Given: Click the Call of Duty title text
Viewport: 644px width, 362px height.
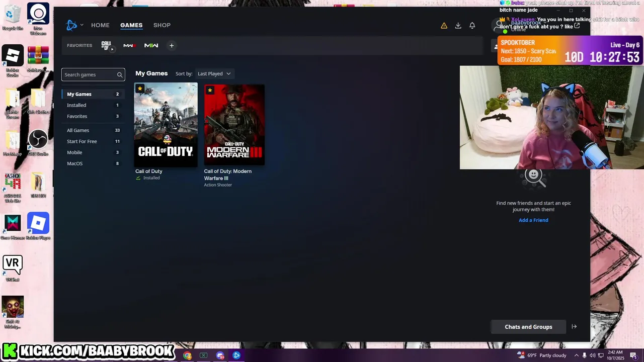Looking at the screenshot, I should click(149, 171).
